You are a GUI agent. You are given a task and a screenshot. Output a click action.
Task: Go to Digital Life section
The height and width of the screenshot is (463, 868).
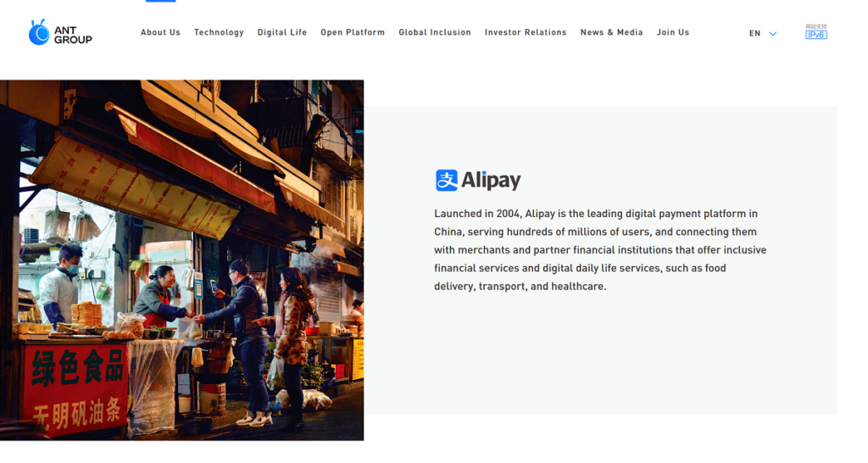tap(282, 32)
